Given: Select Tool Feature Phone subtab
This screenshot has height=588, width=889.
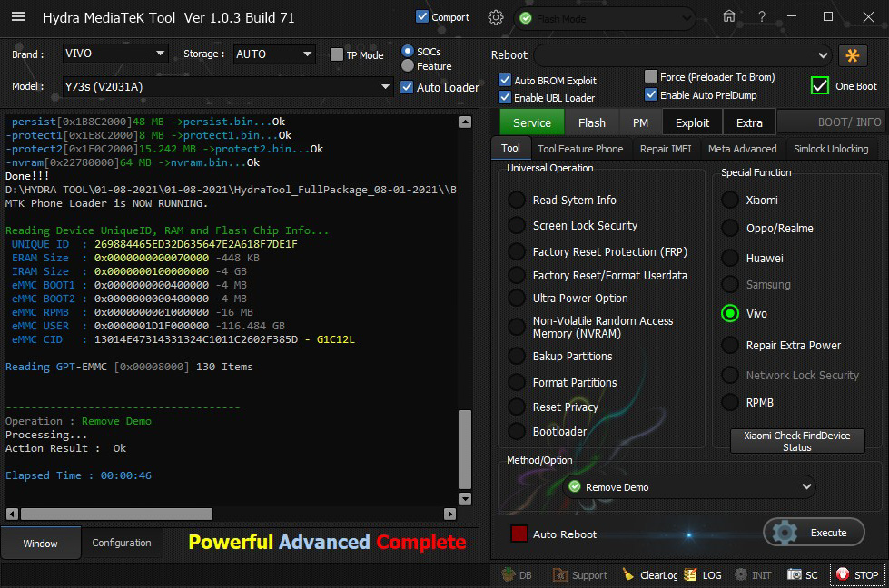Looking at the screenshot, I should pyautogui.click(x=580, y=149).
